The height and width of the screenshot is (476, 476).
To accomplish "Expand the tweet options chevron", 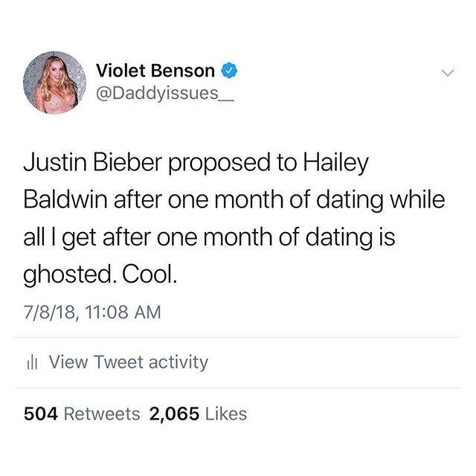I will [446, 73].
